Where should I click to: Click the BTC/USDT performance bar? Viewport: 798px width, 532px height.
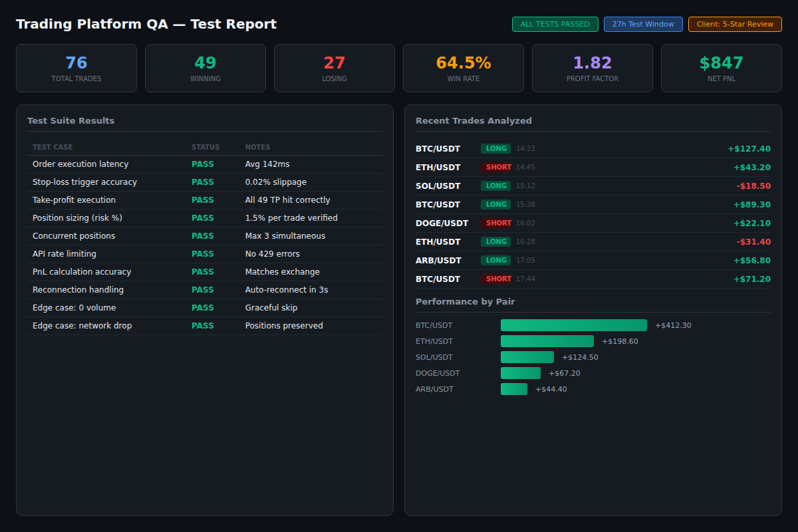click(x=574, y=325)
